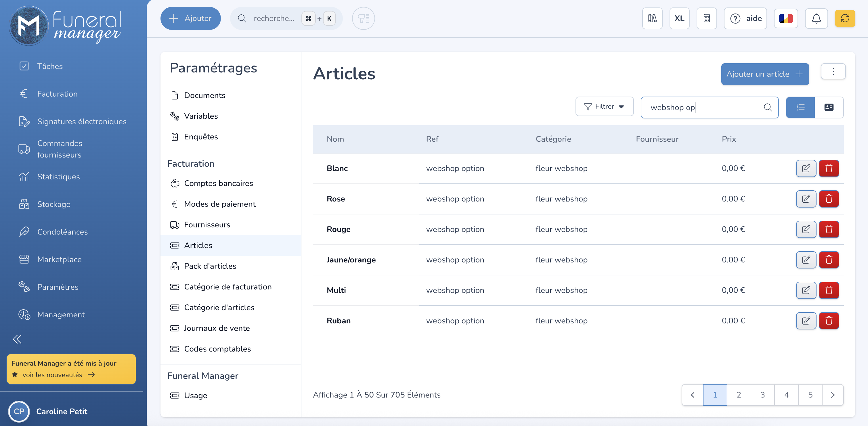Open the calculator icon in top bar
868x426 pixels.
707,18
